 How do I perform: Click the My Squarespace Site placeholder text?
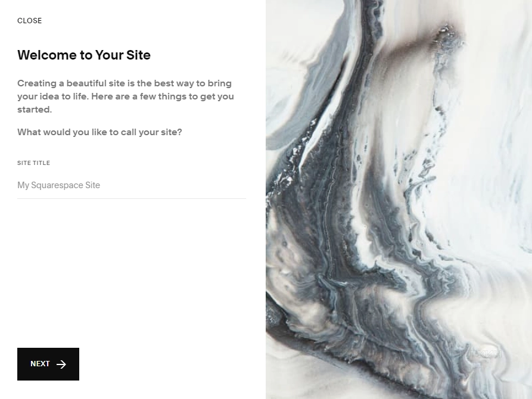tap(59, 185)
